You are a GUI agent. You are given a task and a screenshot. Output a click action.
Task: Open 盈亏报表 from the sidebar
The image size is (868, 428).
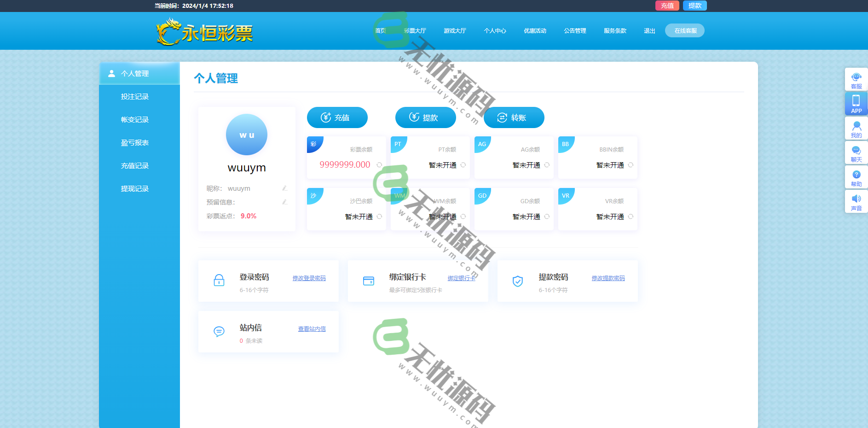point(134,142)
